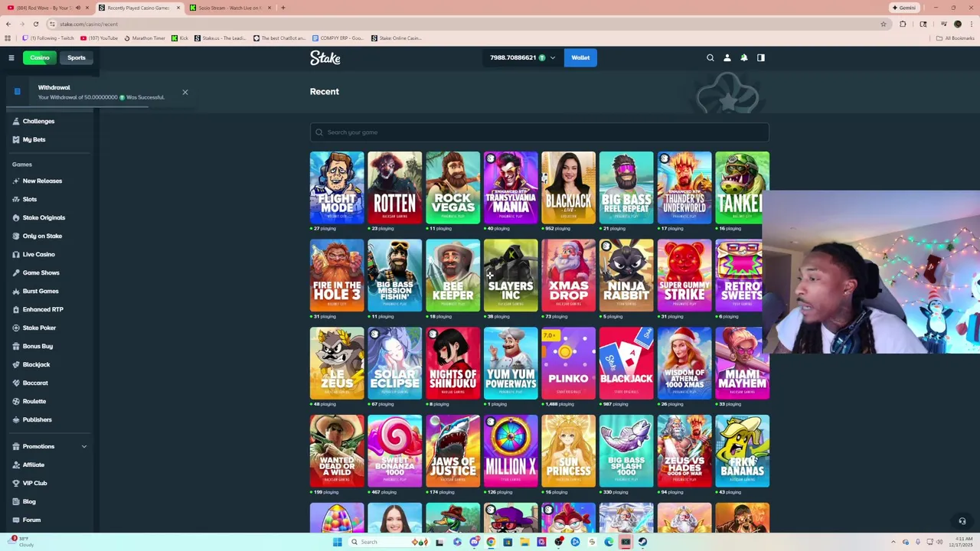Open the Affiliate link

34,465
